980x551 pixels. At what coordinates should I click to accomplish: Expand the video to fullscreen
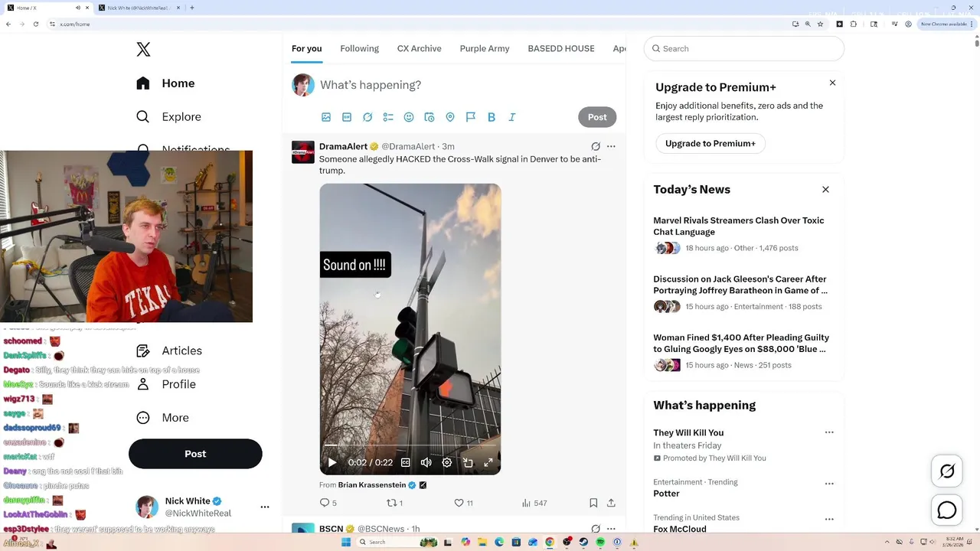tap(488, 462)
